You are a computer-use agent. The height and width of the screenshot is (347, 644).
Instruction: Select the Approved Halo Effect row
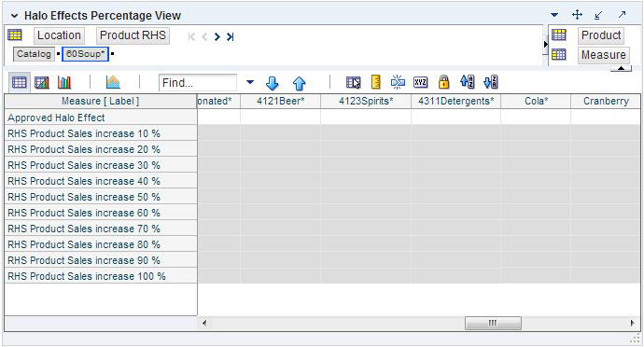(x=101, y=118)
